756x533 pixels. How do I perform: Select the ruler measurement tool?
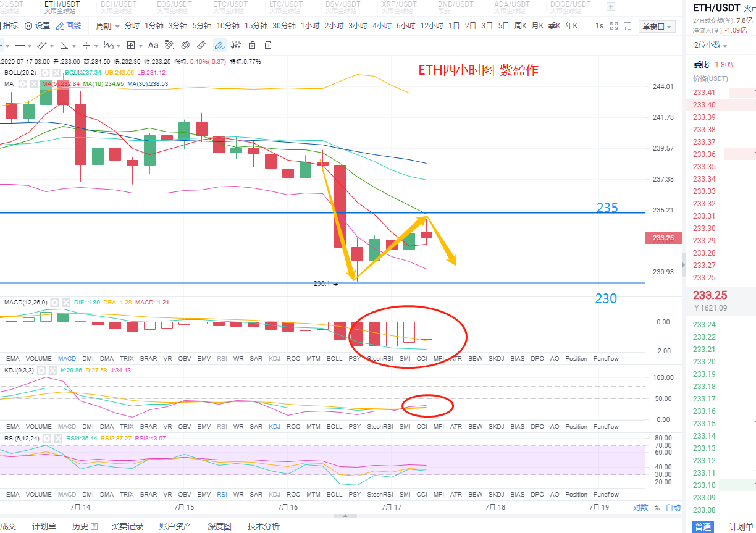coord(201,45)
